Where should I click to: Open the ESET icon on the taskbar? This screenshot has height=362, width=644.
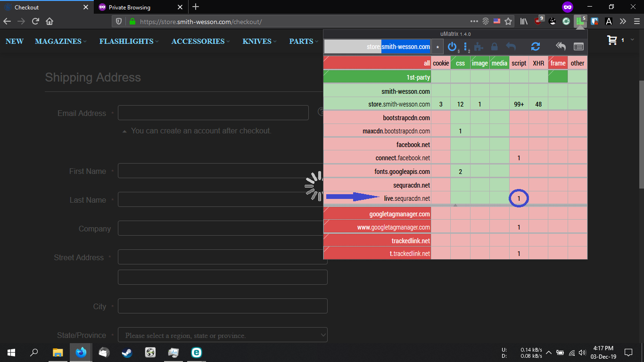coord(196,352)
